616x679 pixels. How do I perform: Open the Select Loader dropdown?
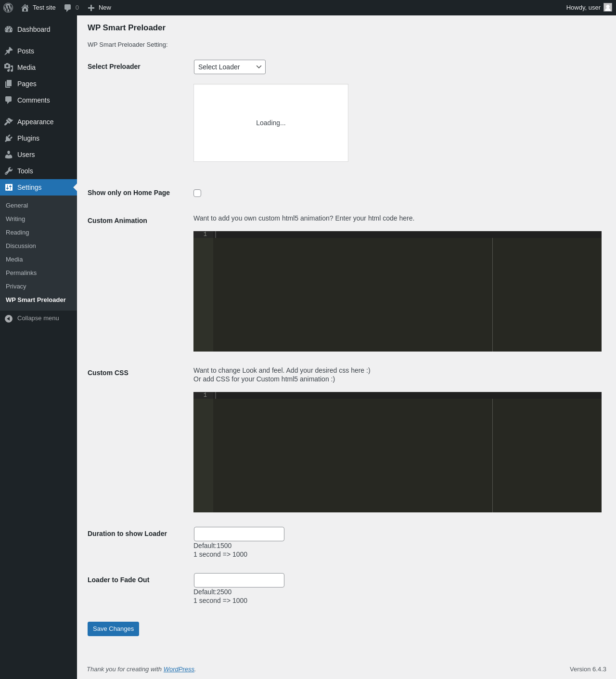[x=230, y=67]
